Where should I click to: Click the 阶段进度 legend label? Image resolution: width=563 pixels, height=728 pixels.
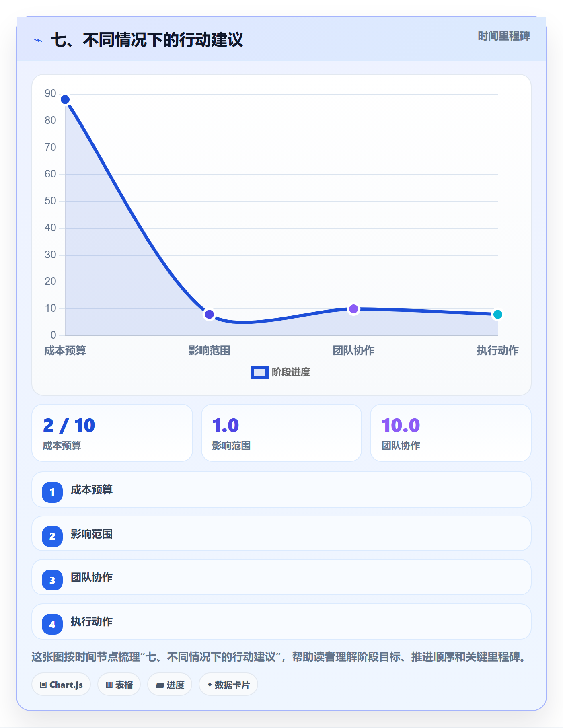click(291, 372)
